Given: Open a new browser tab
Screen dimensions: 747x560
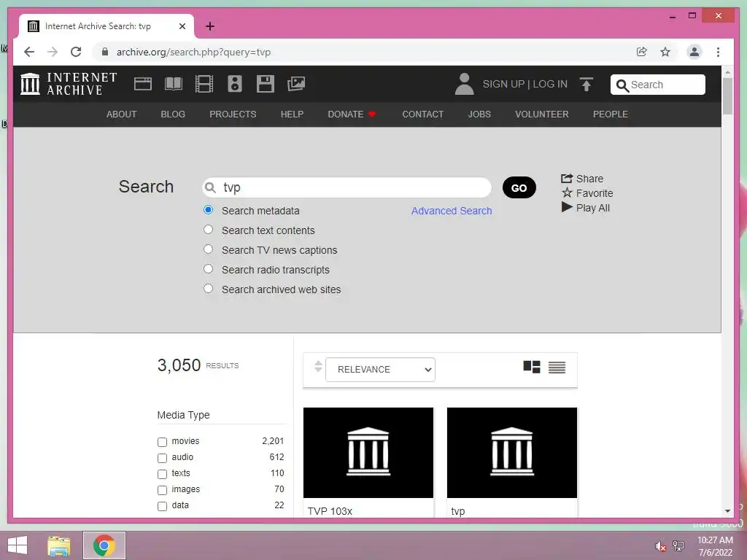Looking at the screenshot, I should point(209,26).
